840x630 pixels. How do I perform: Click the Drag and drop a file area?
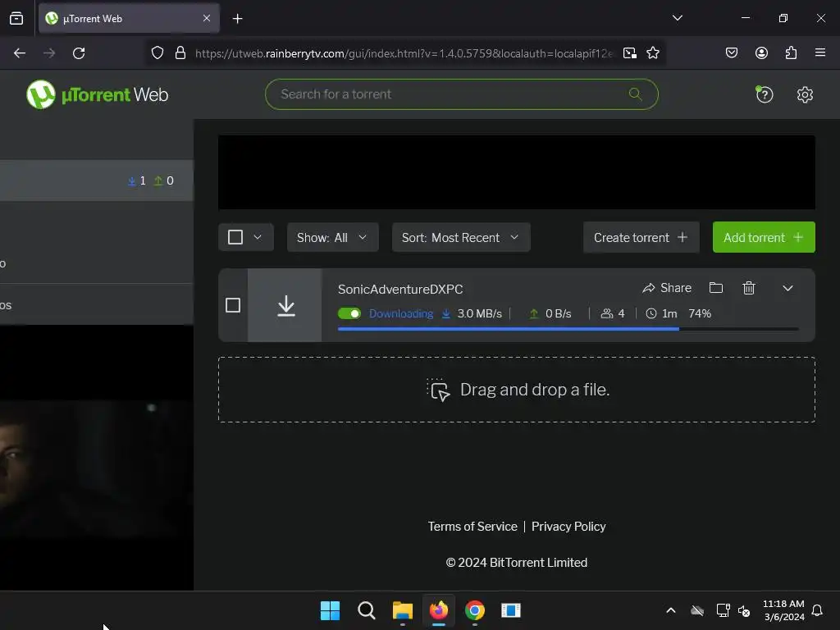pos(517,390)
